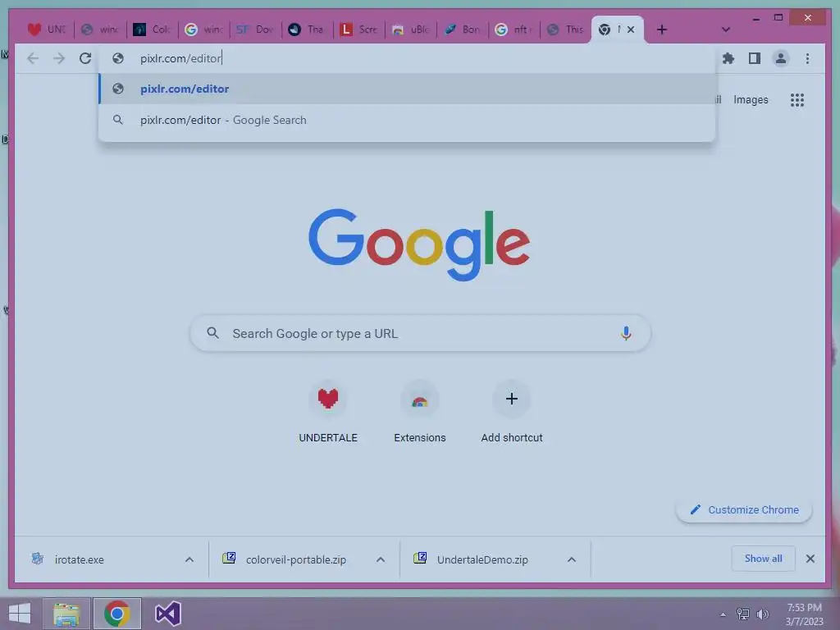This screenshot has height=630, width=840.
Task: Switch to the SF Download tab
Action: click(256, 30)
